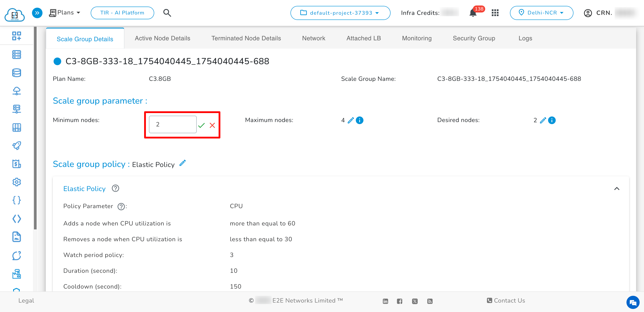Image resolution: width=644 pixels, height=312 pixels.
Task: Click the info icon beside Desired nodes
Action: (552, 120)
